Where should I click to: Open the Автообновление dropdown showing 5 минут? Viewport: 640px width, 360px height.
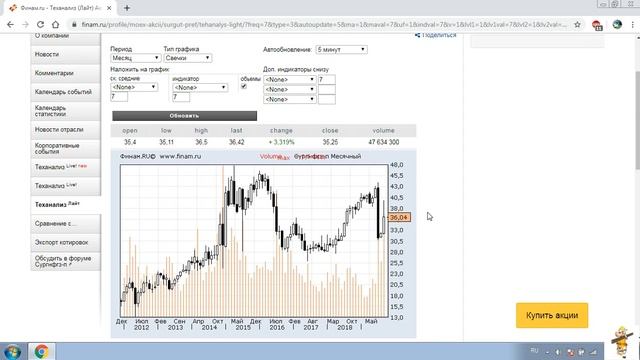pyautogui.click(x=341, y=49)
